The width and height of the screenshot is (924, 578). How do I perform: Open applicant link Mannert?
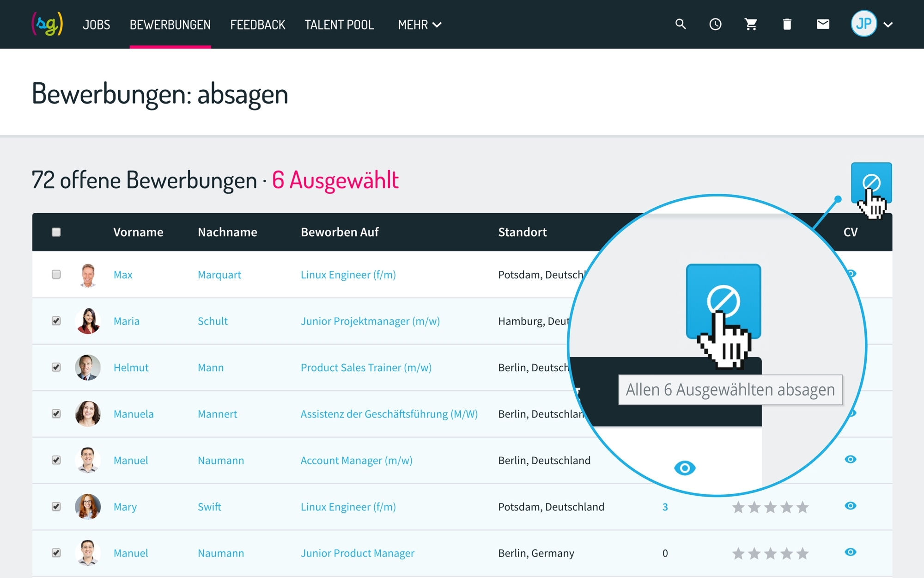[217, 414]
